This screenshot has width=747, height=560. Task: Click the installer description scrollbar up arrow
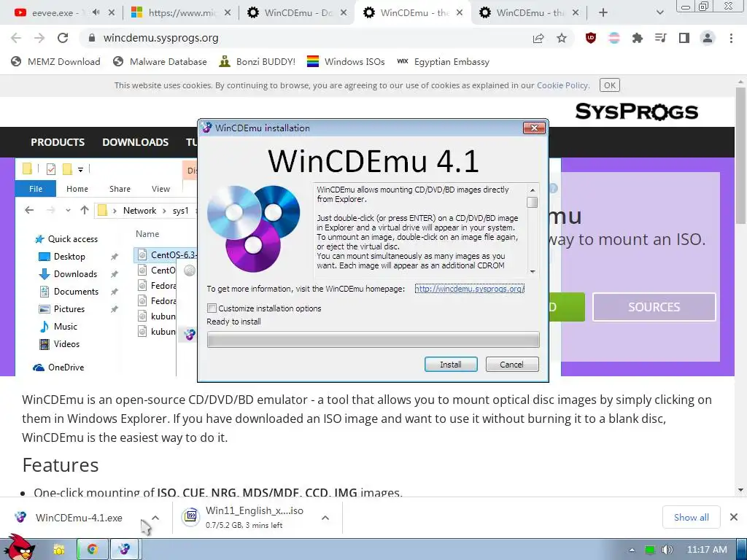pyautogui.click(x=533, y=190)
